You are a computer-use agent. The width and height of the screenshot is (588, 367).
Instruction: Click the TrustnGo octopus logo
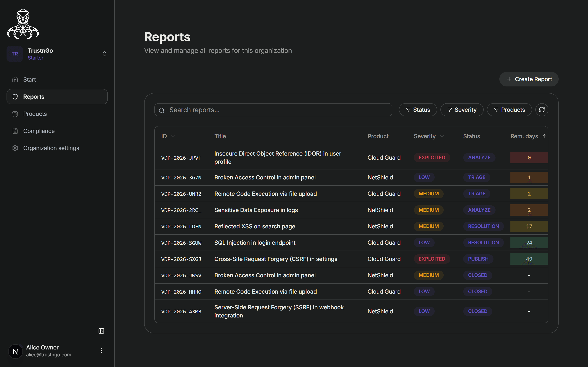pos(23,23)
